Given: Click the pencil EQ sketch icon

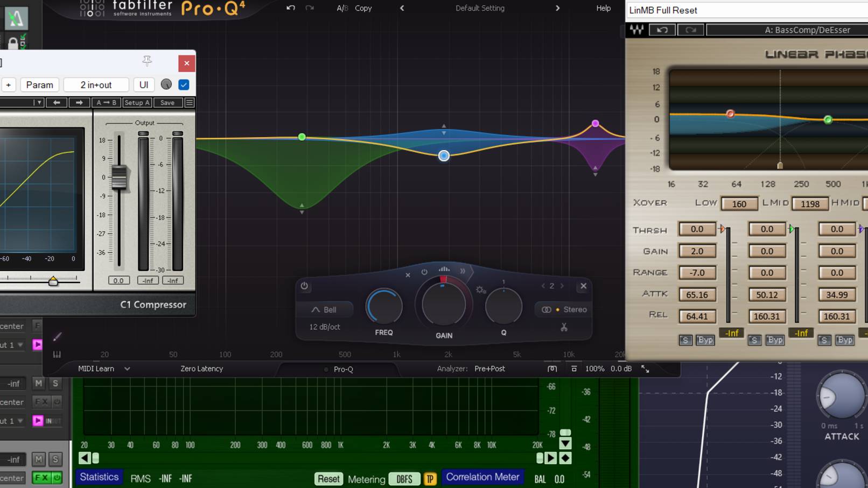Looking at the screenshot, I should [57, 337].
